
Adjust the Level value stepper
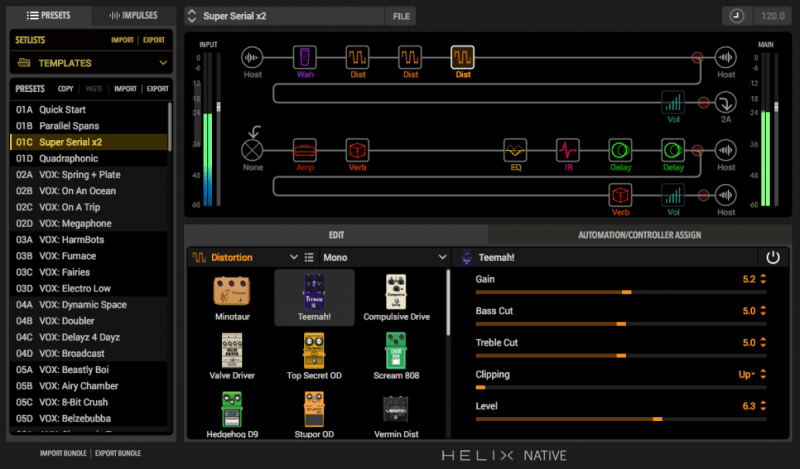point(763,406)
